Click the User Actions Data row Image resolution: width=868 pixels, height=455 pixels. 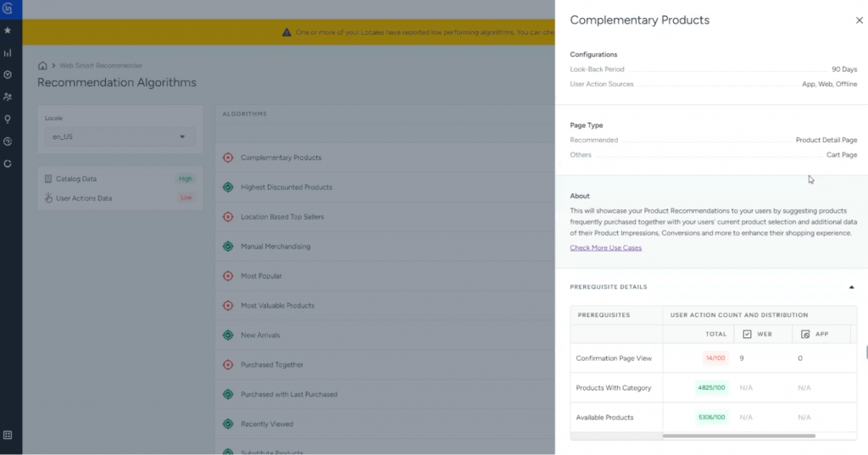click(x=120, y=197)
